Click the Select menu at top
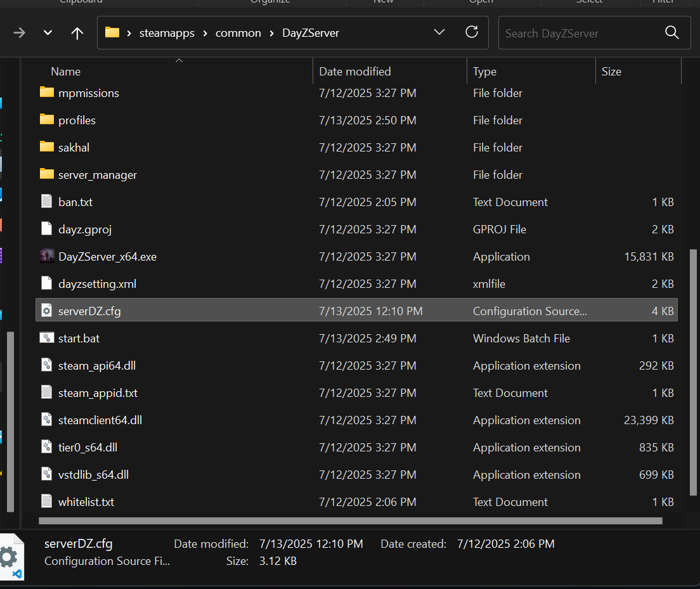The height and width of the screenshot is (589, 700). click(x=590, y=3)
